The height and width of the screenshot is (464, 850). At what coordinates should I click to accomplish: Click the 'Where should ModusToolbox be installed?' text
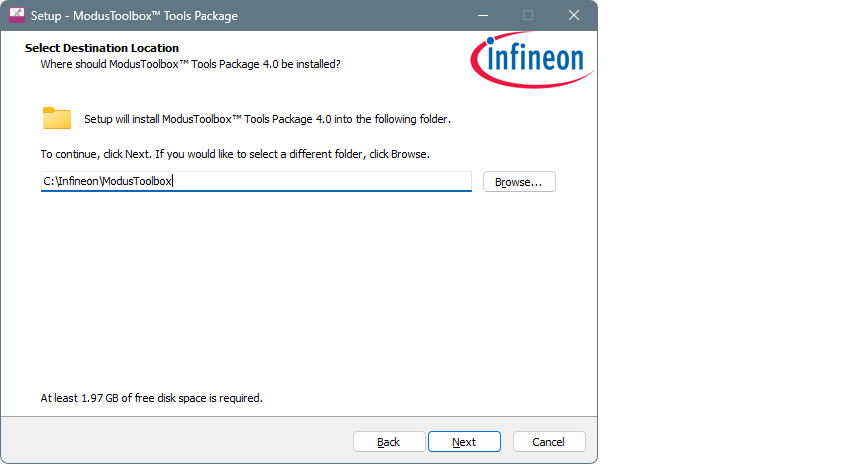click(190, 64)
